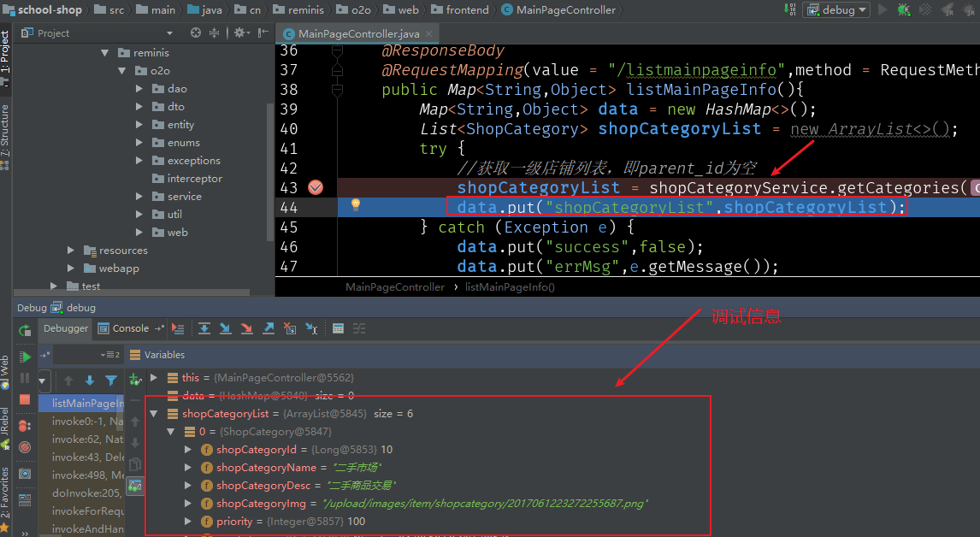Screen dimensions: 980x537
Task: Open the debug run configuration dropdown
Action: click(836, 9)
